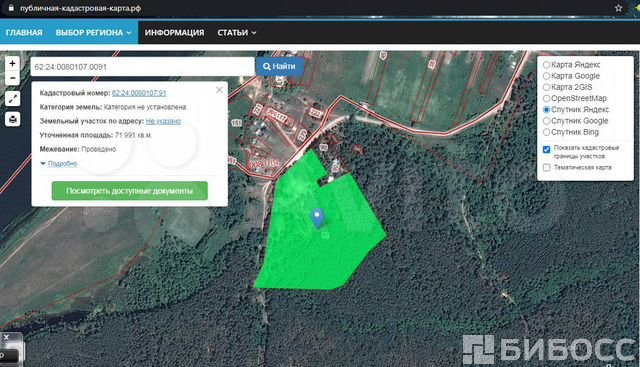Close the small overlay in the bottom-left corner
Image resolution: width=640 pixels, height=367 pixels.
pos(6,337)
